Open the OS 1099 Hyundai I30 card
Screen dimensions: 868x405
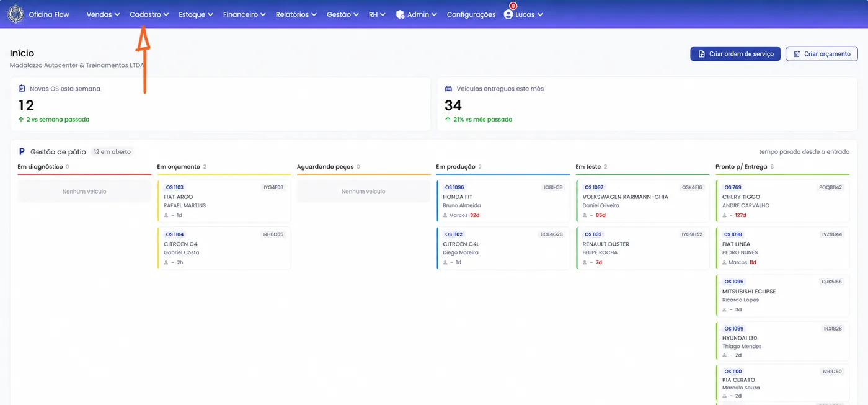[x=782, y=342]
